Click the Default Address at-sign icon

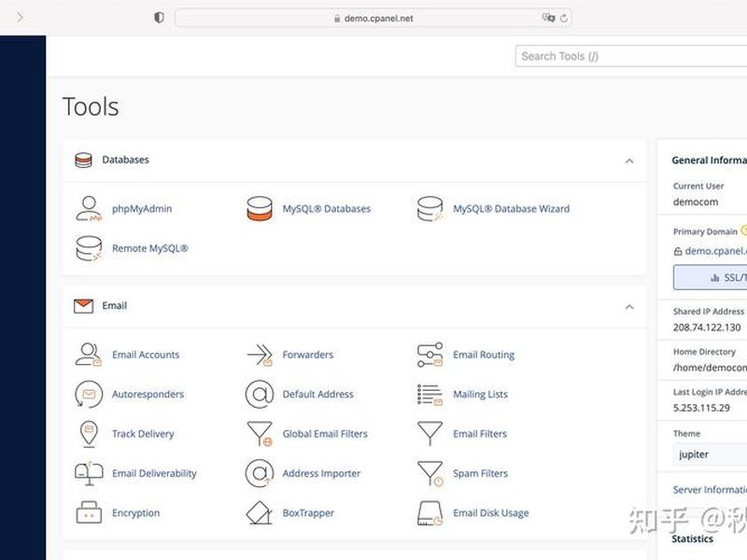tap(260, 394)
